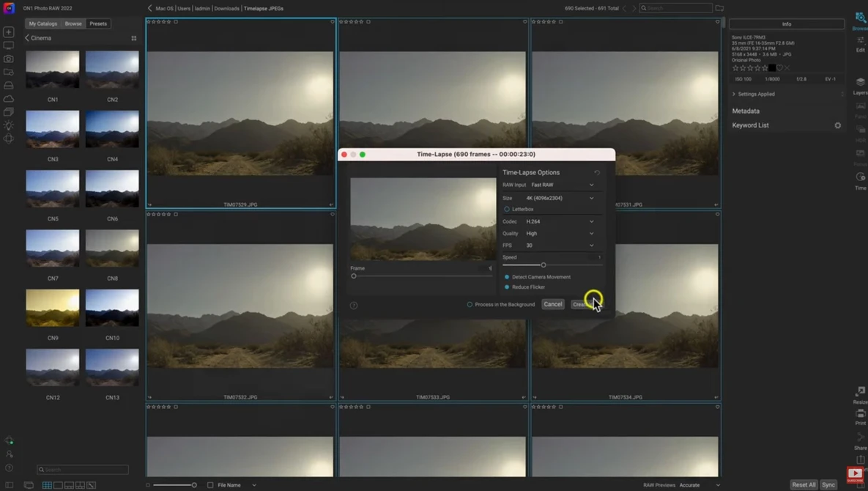Image resolution: width=868 pixels, height=491 pixels.
Task: Click the drive icon in left sidebar
Action: pos(8,85)
